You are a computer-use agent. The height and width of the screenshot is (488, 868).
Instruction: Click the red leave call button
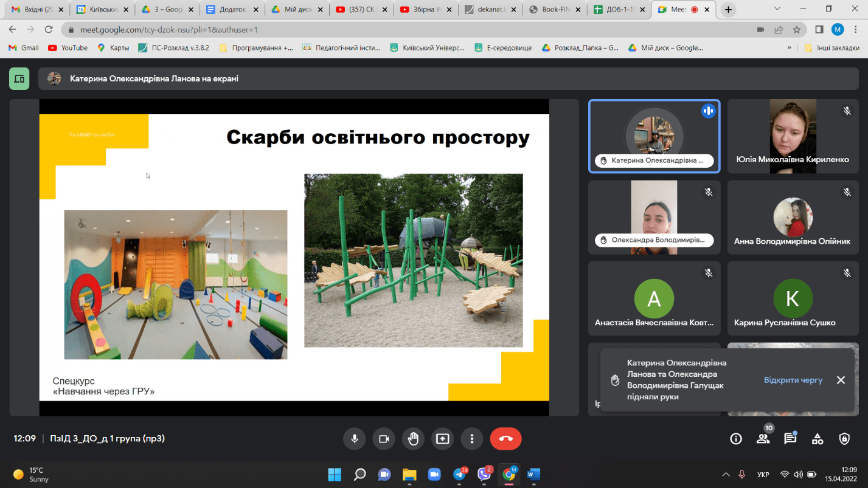pyautogui.click(x=505, y=439)
